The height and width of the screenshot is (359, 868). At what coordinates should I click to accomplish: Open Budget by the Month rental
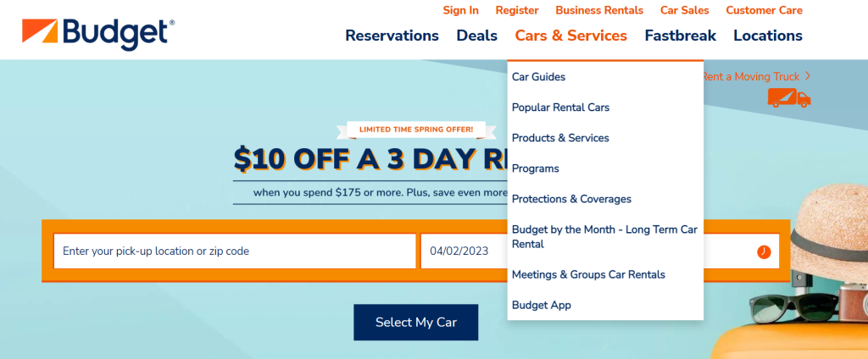[604, 236]
